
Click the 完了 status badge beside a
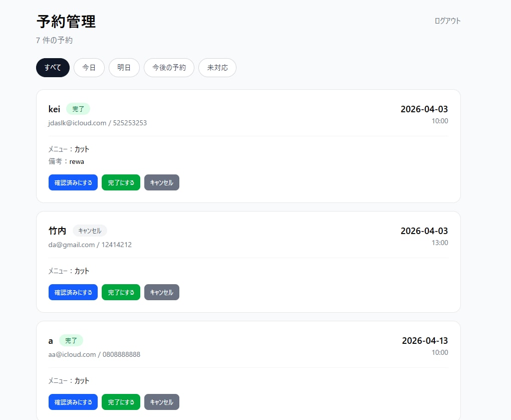pos(71,340)
